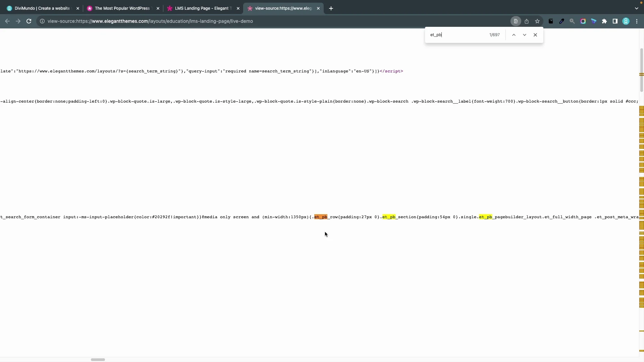Open the black square extension icon
The height and width of the screenshot is (362, 644).
(551, 21)
